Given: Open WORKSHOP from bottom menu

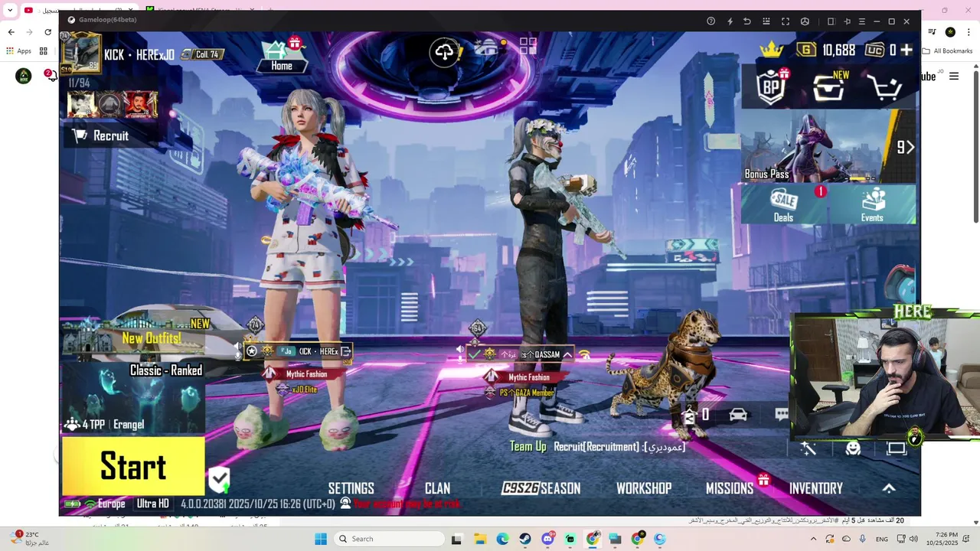Looking at the screenshot, I should (644, 488).
